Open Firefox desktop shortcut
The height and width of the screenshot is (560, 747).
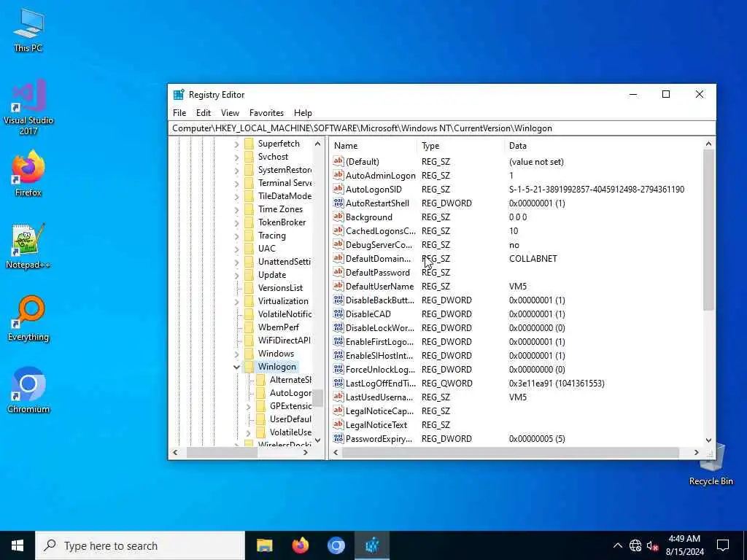pos(28,174)
